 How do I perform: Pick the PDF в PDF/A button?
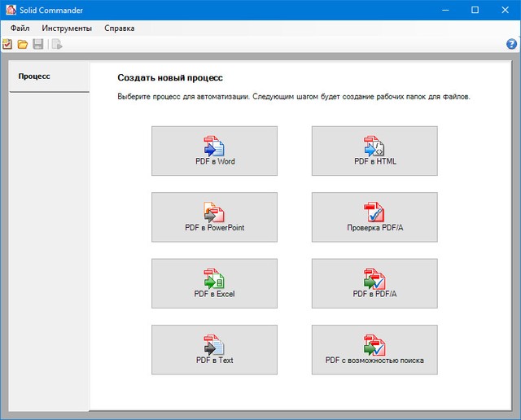[374, 282]
